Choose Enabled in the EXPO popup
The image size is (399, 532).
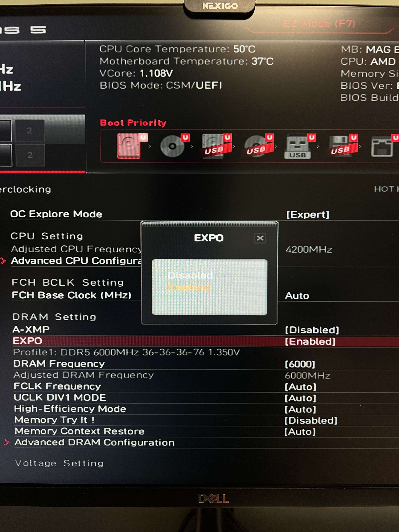[189, 287]
